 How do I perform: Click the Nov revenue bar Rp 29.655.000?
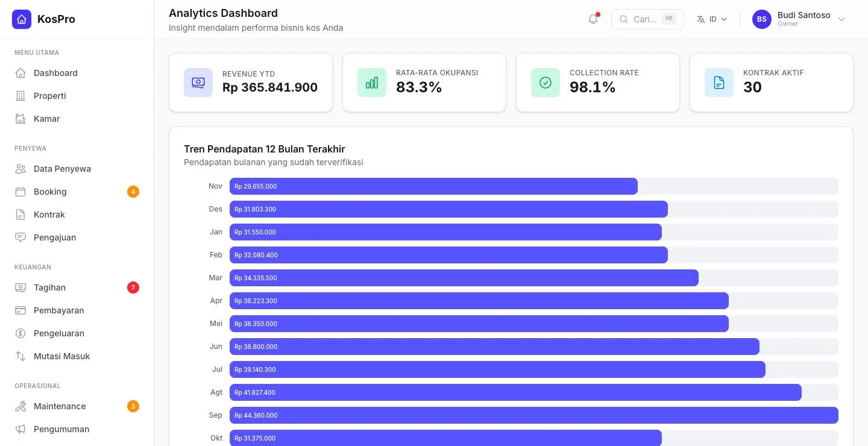point(433,186)
